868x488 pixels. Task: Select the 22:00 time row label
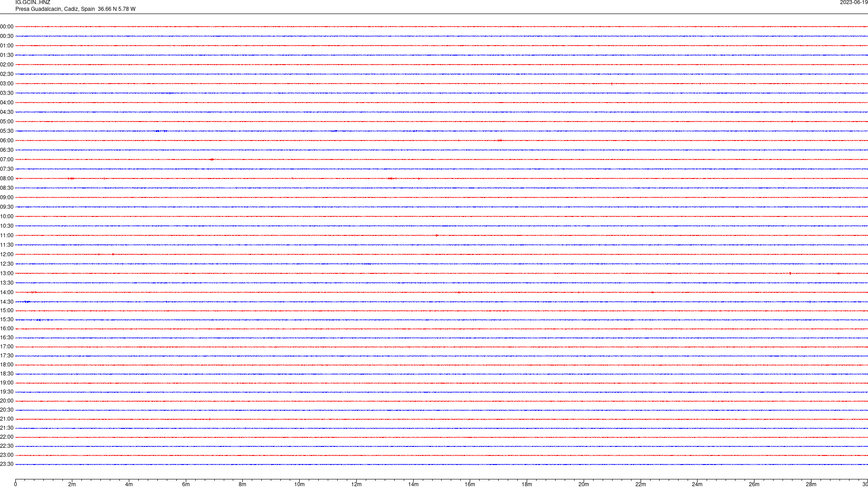(x=7, y=437)
